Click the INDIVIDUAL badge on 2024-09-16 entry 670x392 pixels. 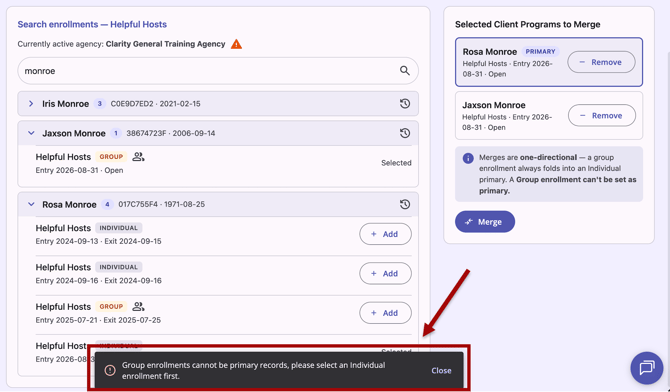point(118,267)
